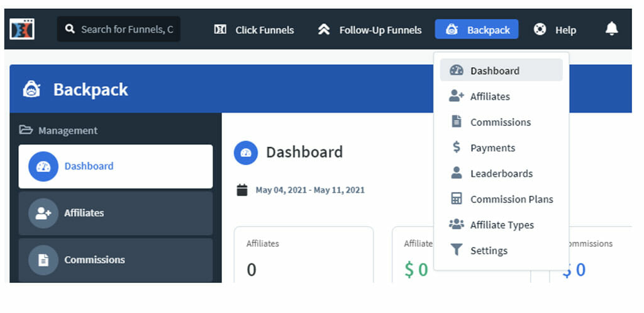
Task: Click the Follow-Up Funnels chevrons icon
Action: tap(324, 30)
